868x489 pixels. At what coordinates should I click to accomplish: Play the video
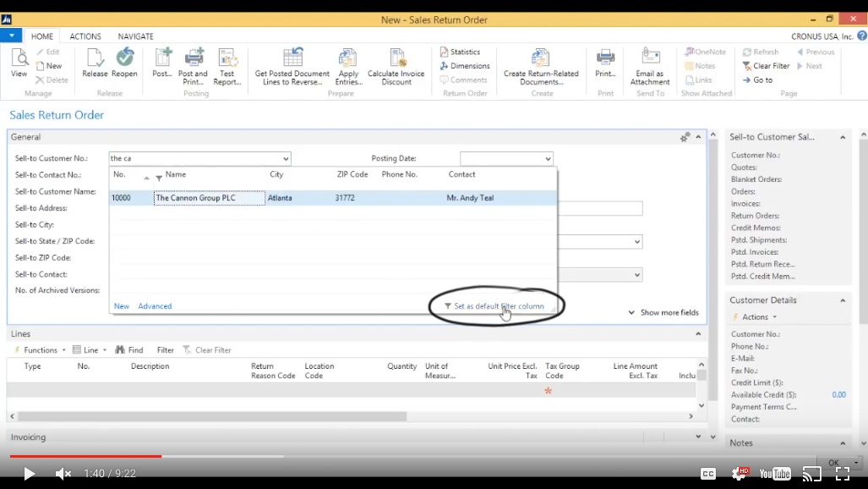[29, 474]
